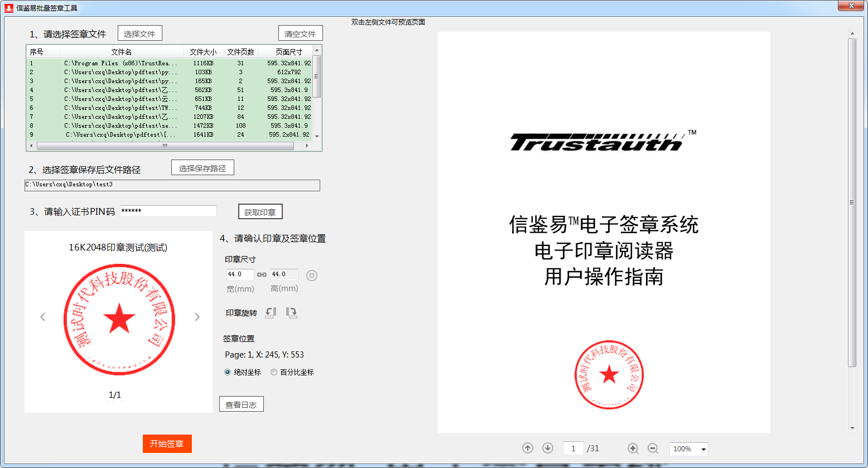Click the seal height field 44.0
The width and height of the screenshot is (868, 468).
pyautogui.click(x=284, y=274)
